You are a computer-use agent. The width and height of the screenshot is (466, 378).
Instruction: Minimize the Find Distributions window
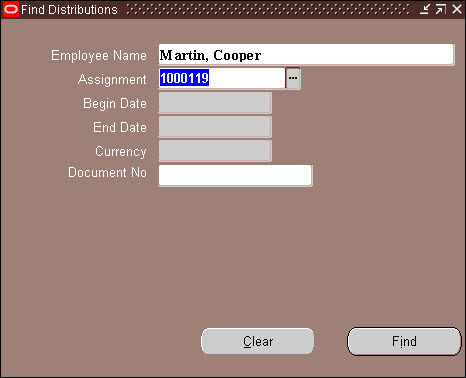pyautogui.click(x=424, y=9)
